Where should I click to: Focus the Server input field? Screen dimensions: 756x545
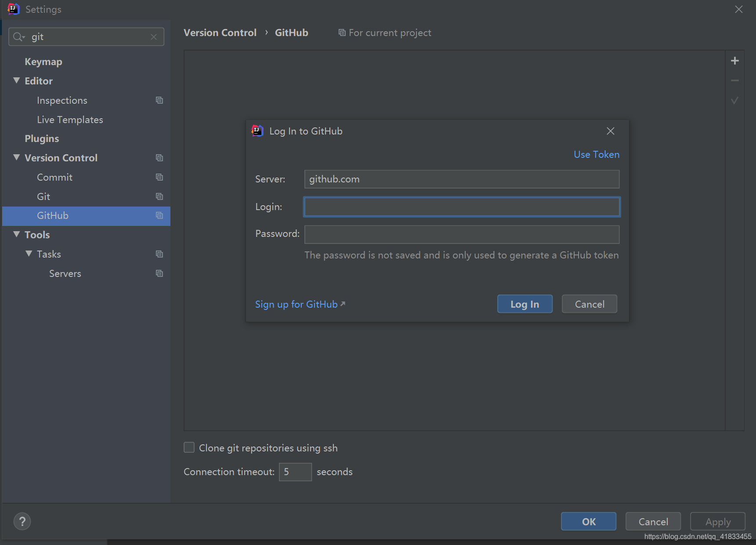pyautogui.click(x=462, y=179)
